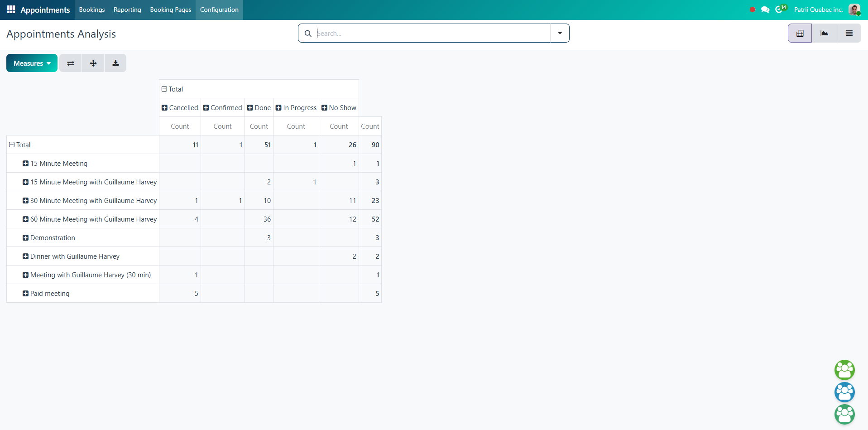The image size is (868, 430).
Task: Click the expand all icon
Action: coord(93,63)
